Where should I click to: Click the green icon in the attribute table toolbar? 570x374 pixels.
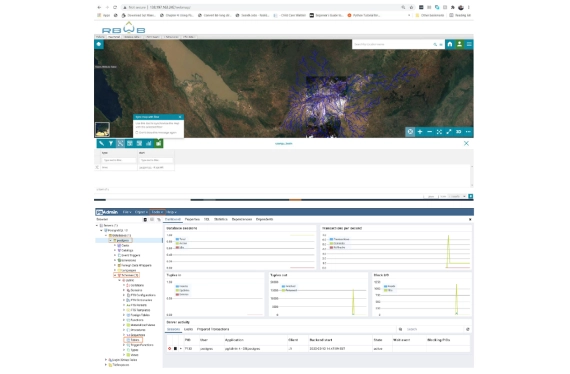coord(158,143)
